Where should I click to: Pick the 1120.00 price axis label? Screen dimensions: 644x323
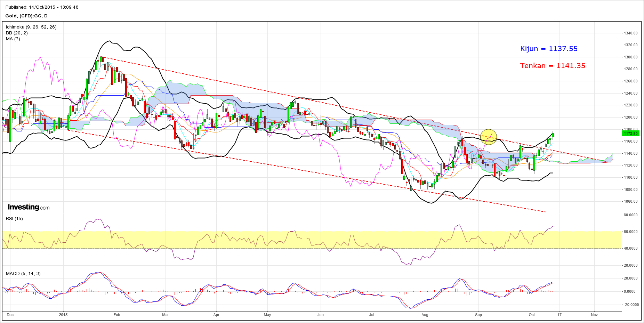[x=631, y=165]
